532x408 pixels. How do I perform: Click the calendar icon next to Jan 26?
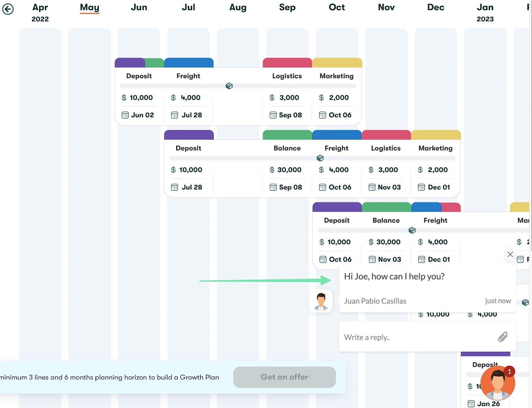tap(471, 404)
